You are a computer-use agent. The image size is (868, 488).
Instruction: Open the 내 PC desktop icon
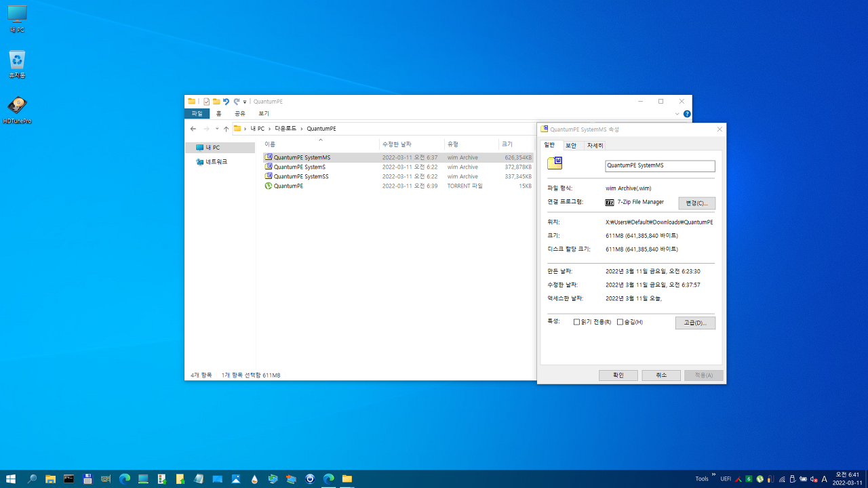tap(17, 19)
